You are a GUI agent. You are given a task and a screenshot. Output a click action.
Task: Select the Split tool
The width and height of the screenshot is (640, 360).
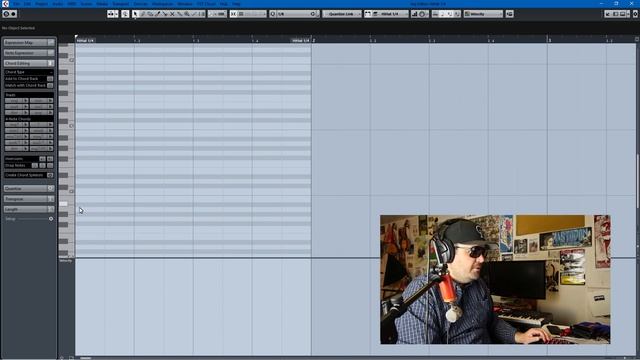click(164, 14)
